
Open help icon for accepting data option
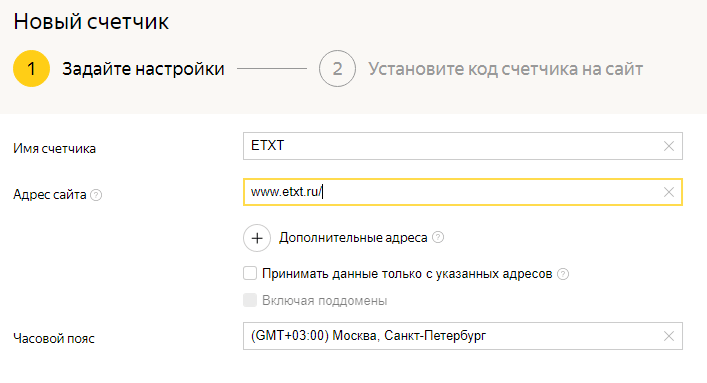point(563,274)
